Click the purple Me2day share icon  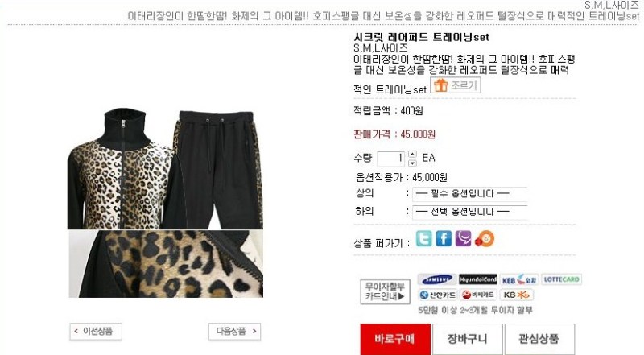pyautogui.click(x=464, y=239)
